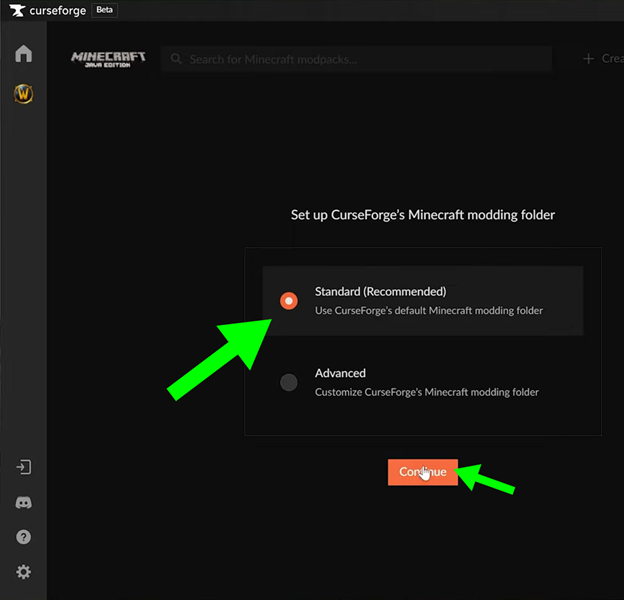
Task: Click the "Advanced" option label text
Action: (x=340, y=373)
